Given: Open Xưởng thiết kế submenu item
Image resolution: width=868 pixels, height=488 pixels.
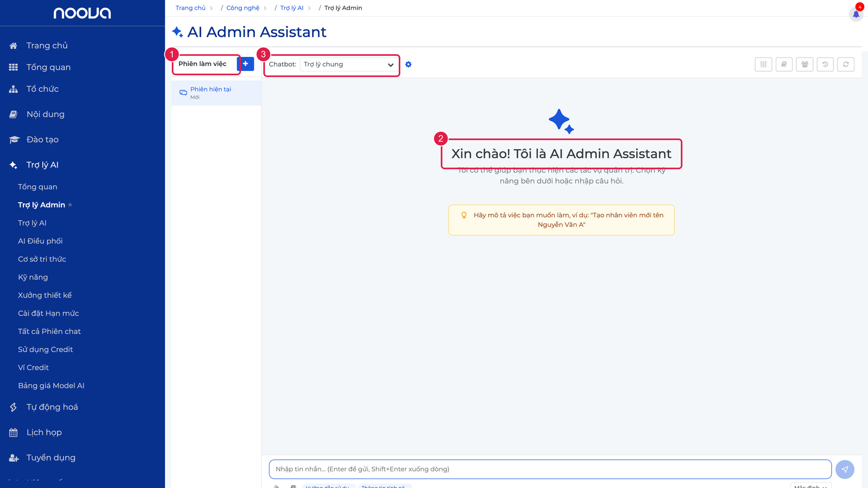Looking at the screenshot, I should coord(44,296).
